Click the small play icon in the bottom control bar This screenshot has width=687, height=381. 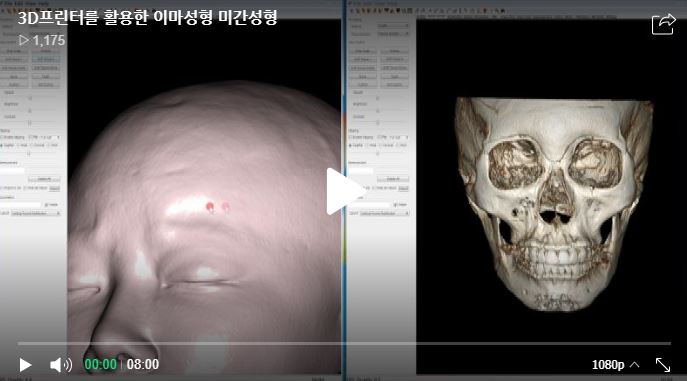click(x=25, y=365)
